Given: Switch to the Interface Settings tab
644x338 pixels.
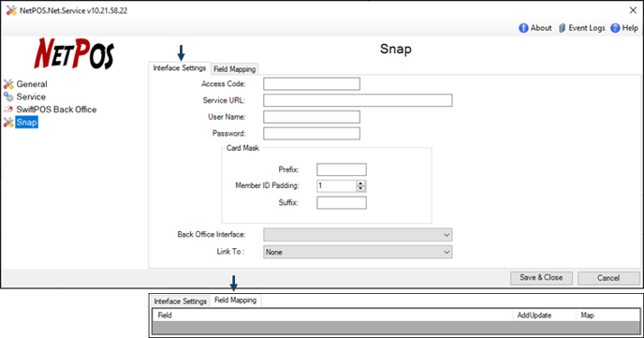Looking at the screenshot, I should click(180, 68).
